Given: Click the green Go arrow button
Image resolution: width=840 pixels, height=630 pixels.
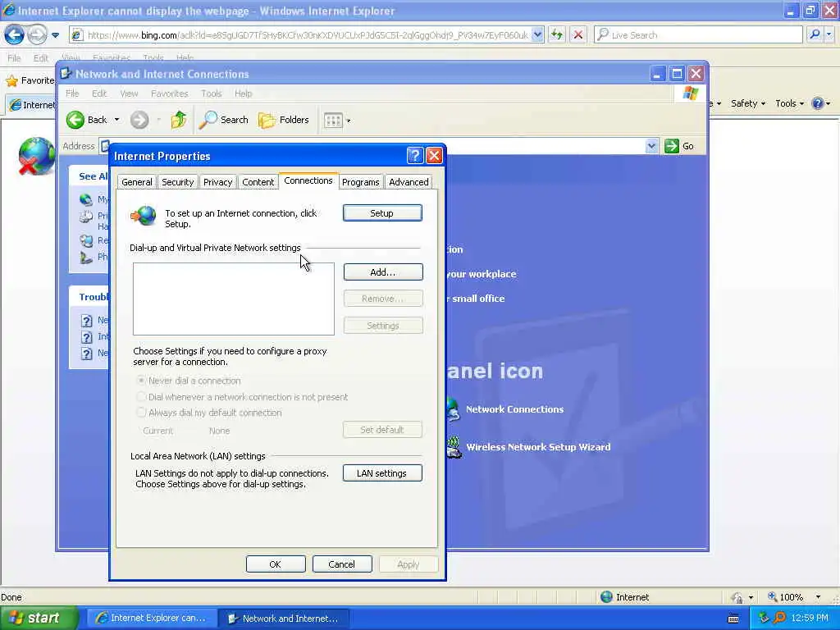Looking at the screenshot, I should [671, 146].
